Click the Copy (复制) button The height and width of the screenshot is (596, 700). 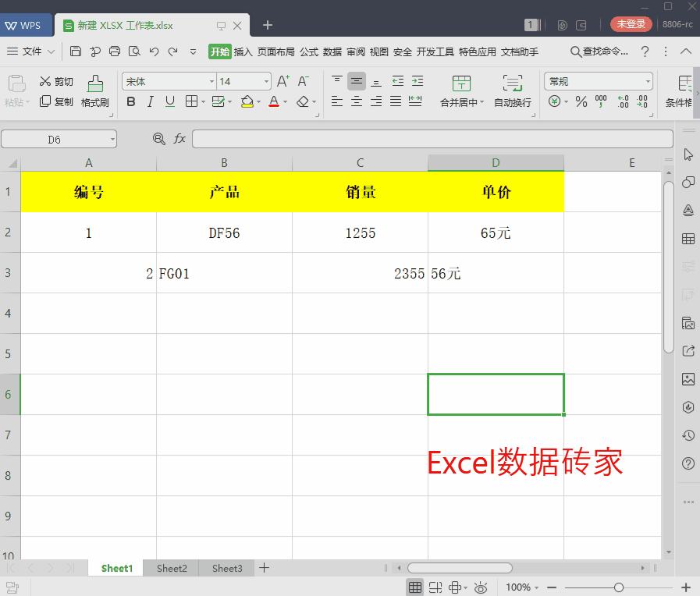coord(56,101)
